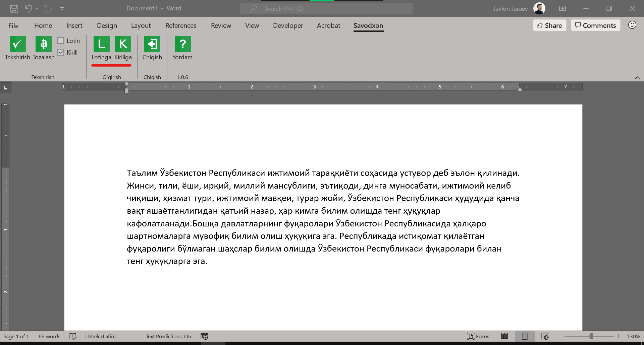
Task: Open the File menu
Action: (x=13, y=25)
